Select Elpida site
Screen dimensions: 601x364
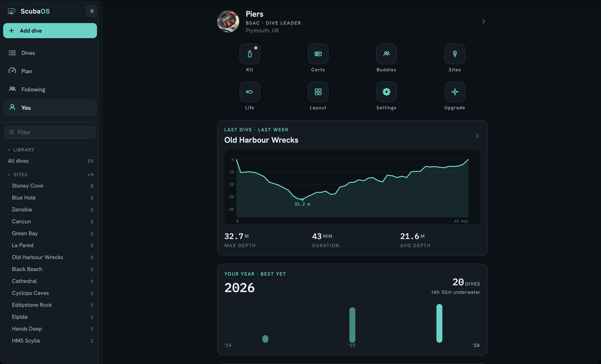coord(50,317)
